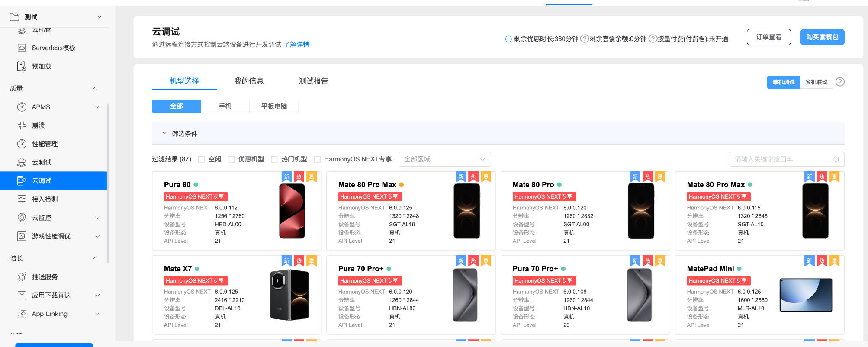868x347 pixels.
Task: Click the 测试 folder icon
Action: click(14, 17)
